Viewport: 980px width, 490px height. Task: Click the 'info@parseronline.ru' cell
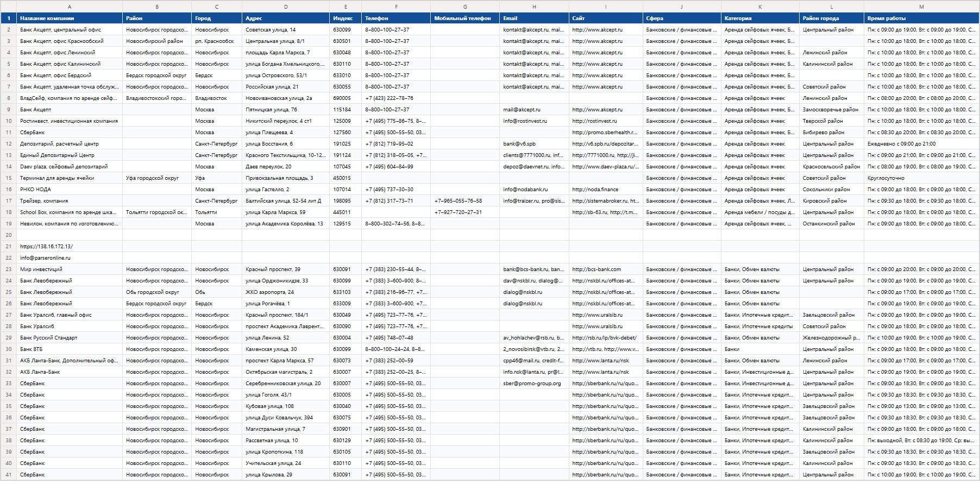click(x=70, y=258)
